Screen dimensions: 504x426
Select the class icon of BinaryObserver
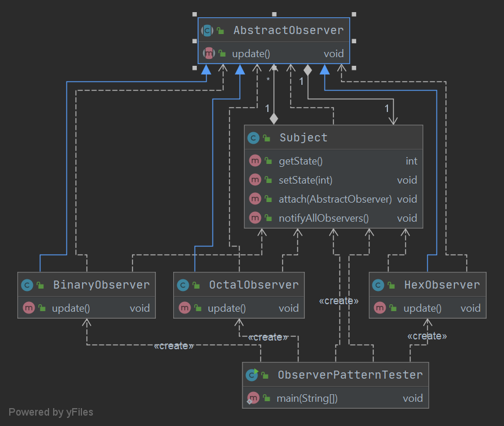[x=26, y=285]
